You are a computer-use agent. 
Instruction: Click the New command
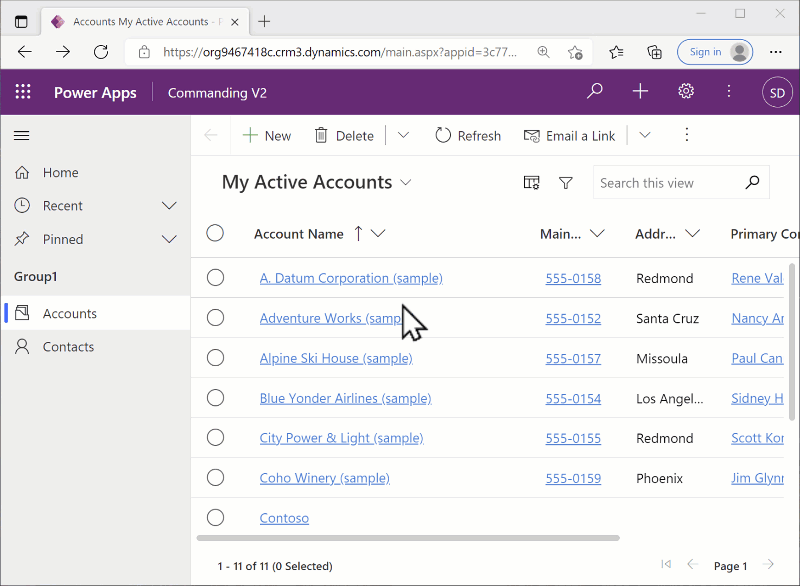266,136
